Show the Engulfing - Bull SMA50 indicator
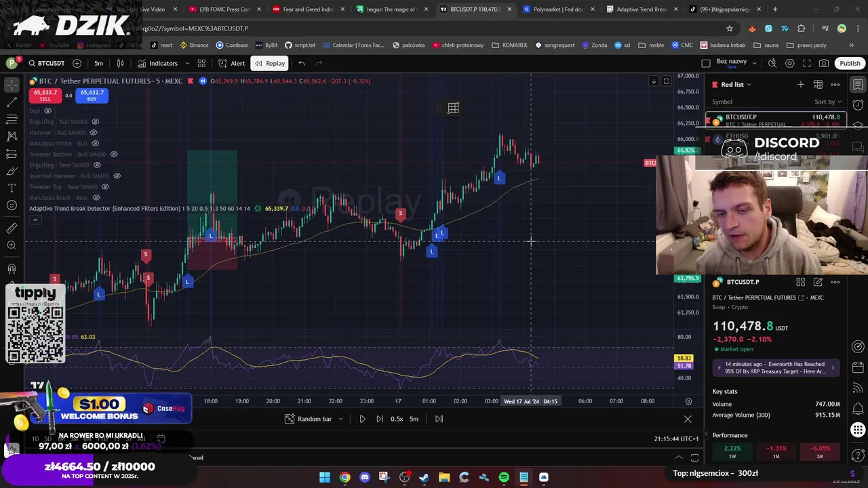 pos(95,121)
